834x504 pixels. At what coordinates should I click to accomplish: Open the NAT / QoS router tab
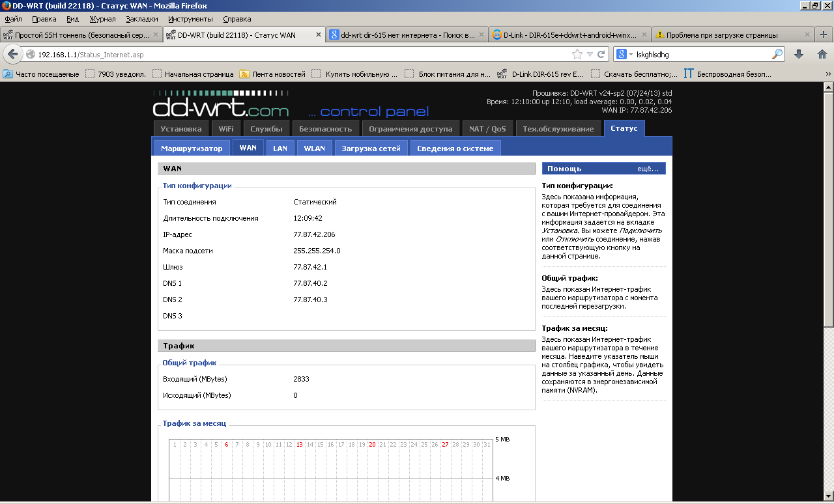click(487, 129)
